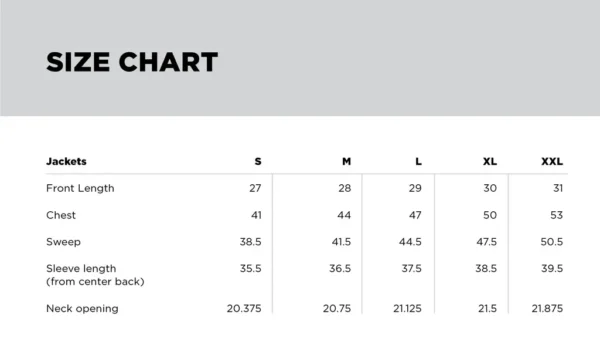Click Front Length value 29 for L
The height and width of the screenshot is (362, 600).
pos(415,188)
